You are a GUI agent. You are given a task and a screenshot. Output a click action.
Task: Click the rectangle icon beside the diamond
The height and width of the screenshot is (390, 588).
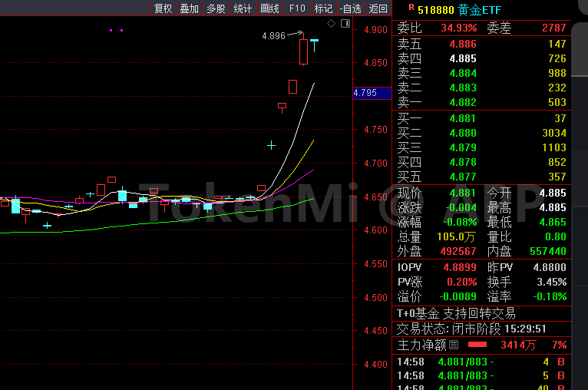pos(344,24)
